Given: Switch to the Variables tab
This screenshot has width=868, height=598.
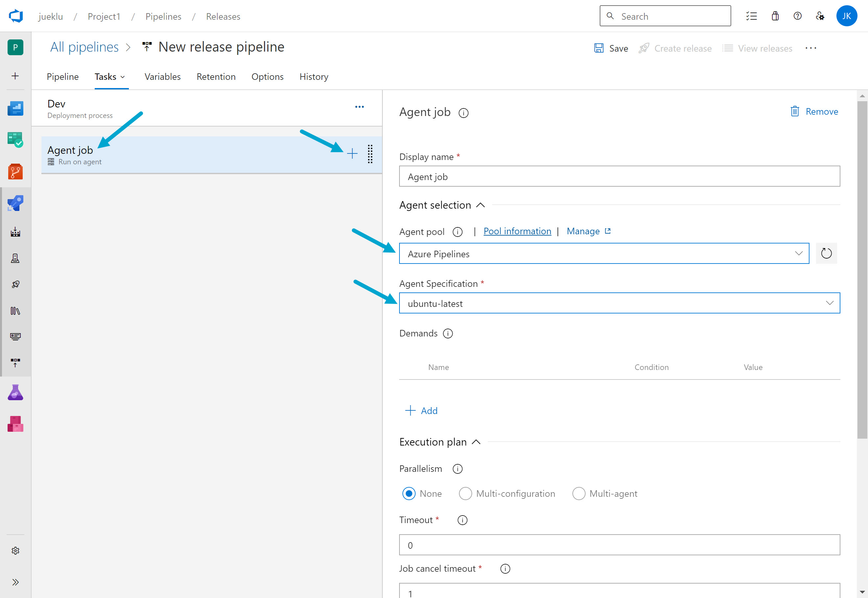Looking at the screenshot, I should pyautogui.click(x=162, y=77).
